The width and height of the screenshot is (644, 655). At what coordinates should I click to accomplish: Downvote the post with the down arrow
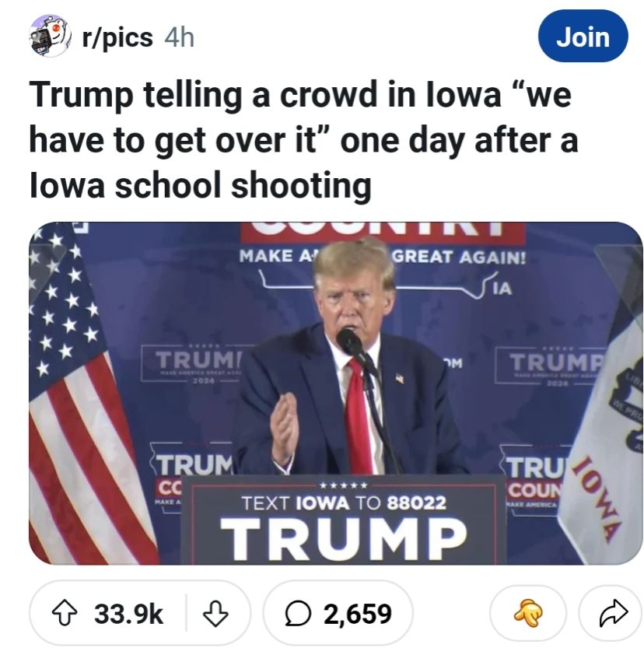[x=215, y=613]
